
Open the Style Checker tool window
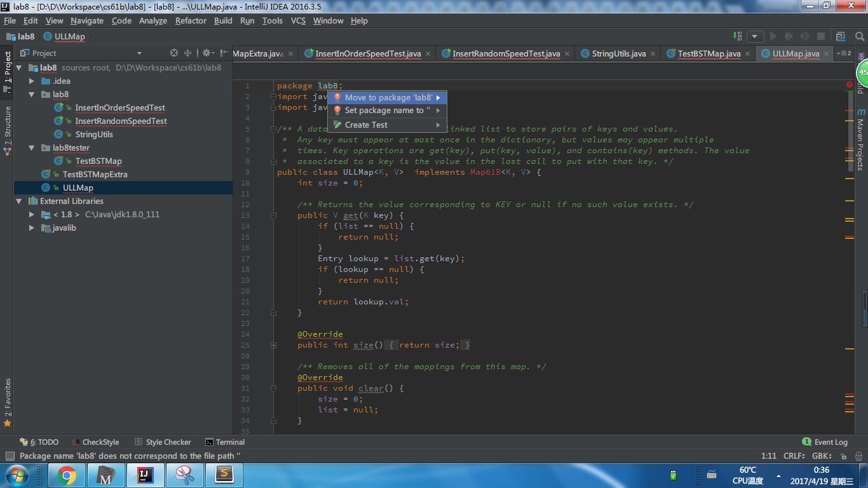[163, 442]
